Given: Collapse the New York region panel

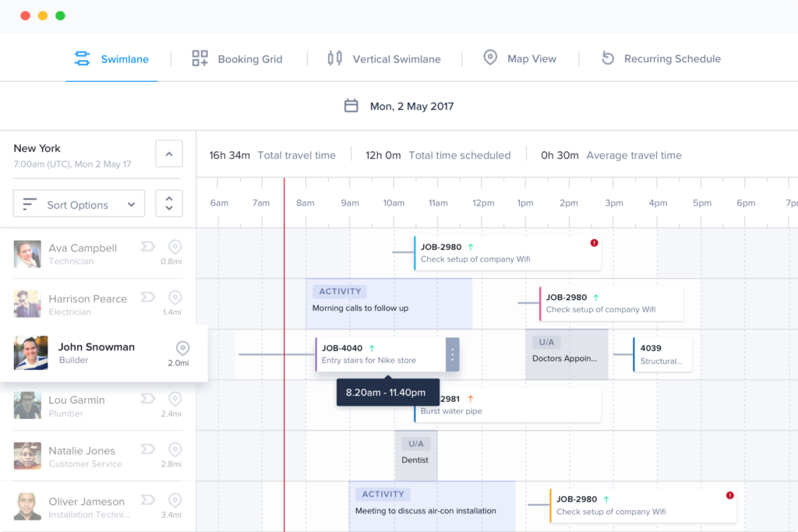Looking at the screenshot, I should coord(169,153).
